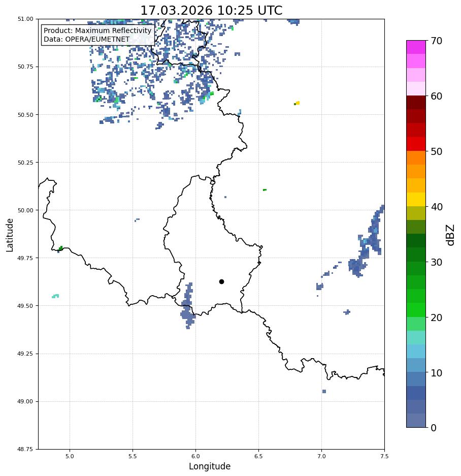The height and width of the screenshot is (476, 461).
Task: Click latitude tick label 51.00
Action: click(x=25, y=19)
